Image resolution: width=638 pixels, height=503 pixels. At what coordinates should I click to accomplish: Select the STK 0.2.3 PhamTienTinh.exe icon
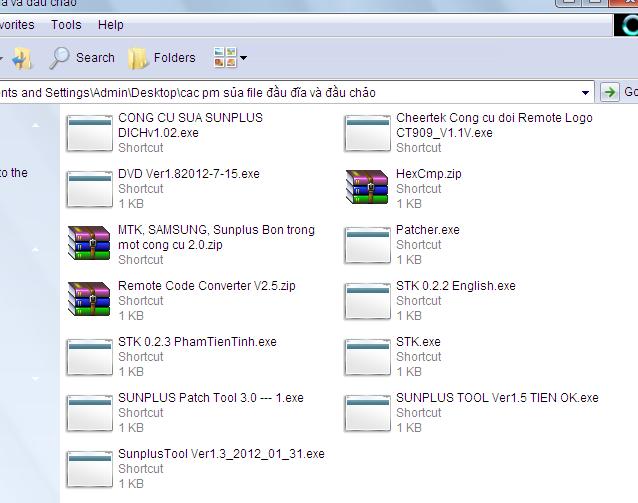[90, 357]
